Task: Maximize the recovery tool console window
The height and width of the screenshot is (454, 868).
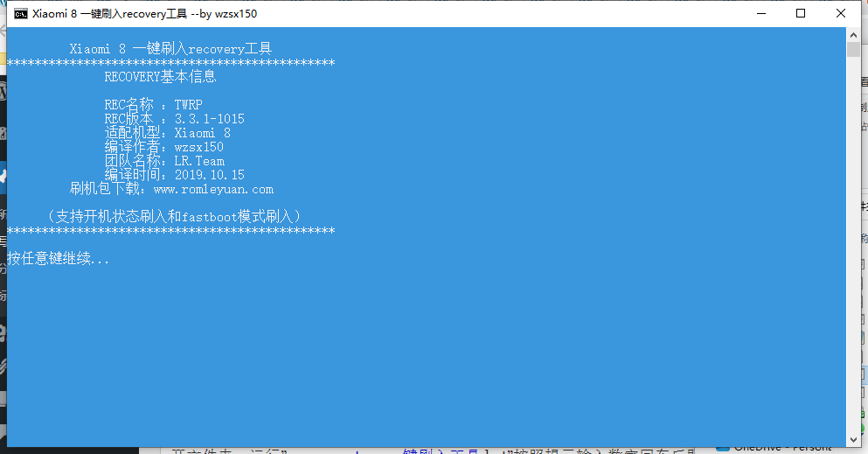Action: [801, 13]
